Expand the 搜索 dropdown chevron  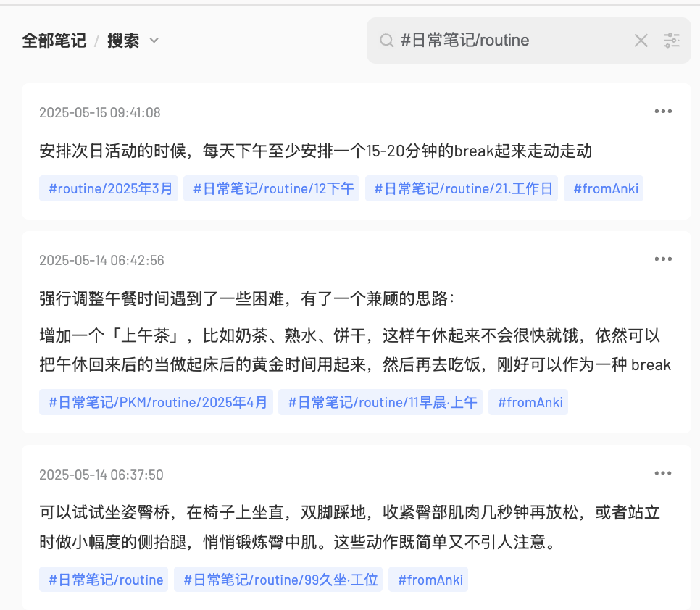point(154,41)
